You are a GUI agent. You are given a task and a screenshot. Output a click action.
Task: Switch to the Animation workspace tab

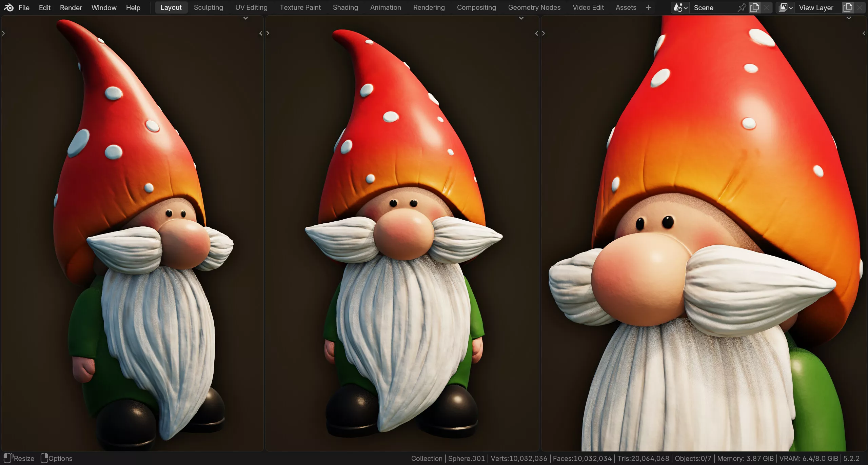click(386, 7)
